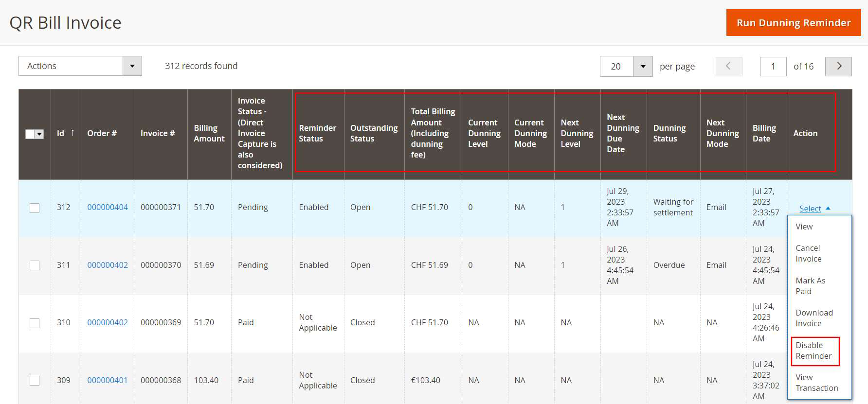Image resolution: width=868 pixels, height=404 pixels.
Task: Open the select-all checkbox dropdown in header
Action: point(39,134)
